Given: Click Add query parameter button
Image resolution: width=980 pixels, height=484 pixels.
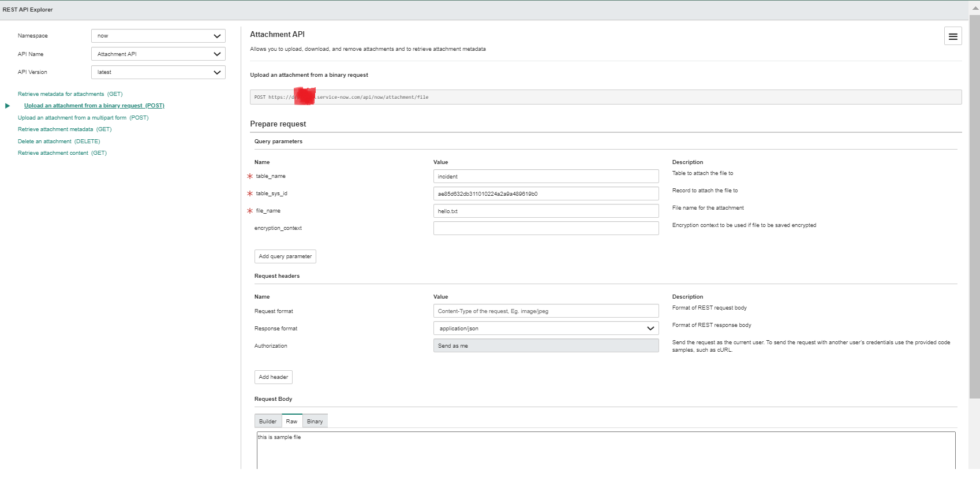Looking at the screenshot, I should (x=285, y=256).
